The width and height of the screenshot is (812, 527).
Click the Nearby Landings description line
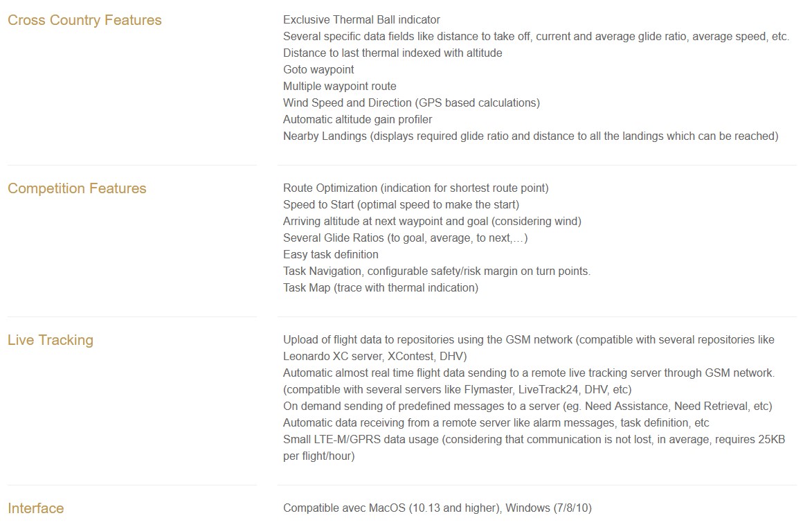(x=531, y=136)
